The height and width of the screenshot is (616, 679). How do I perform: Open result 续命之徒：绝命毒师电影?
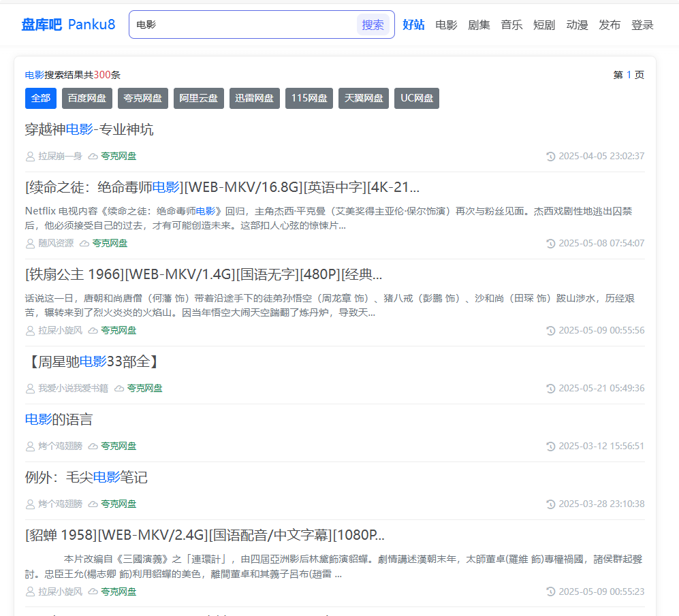coord(222,187)
